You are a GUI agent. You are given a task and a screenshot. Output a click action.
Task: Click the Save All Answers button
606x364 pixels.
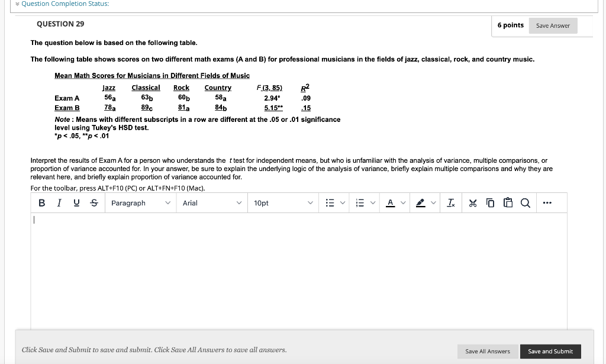click(488, 351)
